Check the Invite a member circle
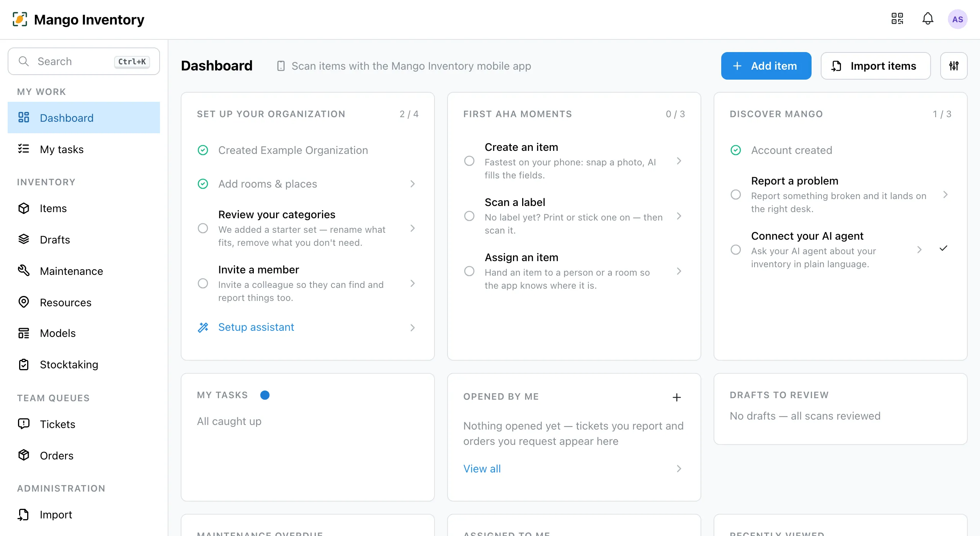This screenshot has height=536, width=980. [x=203, y=284]
